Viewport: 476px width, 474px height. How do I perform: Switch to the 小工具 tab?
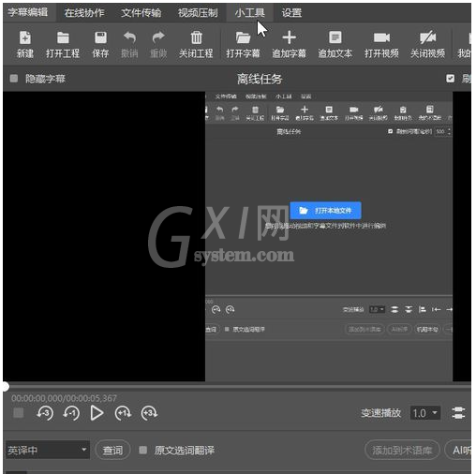point(249,12)
